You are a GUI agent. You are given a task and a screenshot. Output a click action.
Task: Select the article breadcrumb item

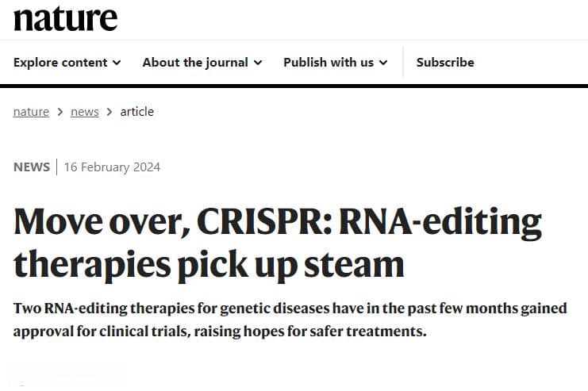(x=136, y=112)
